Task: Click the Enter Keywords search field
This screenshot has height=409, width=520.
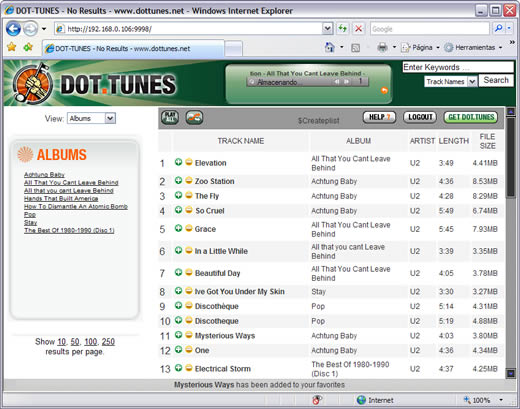Action: coord(458,67)
